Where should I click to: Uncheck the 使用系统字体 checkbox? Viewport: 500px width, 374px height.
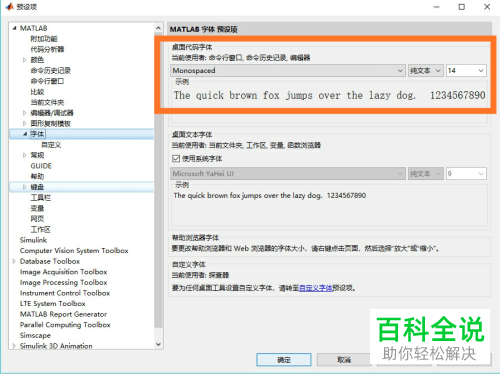tap(176, 159)
